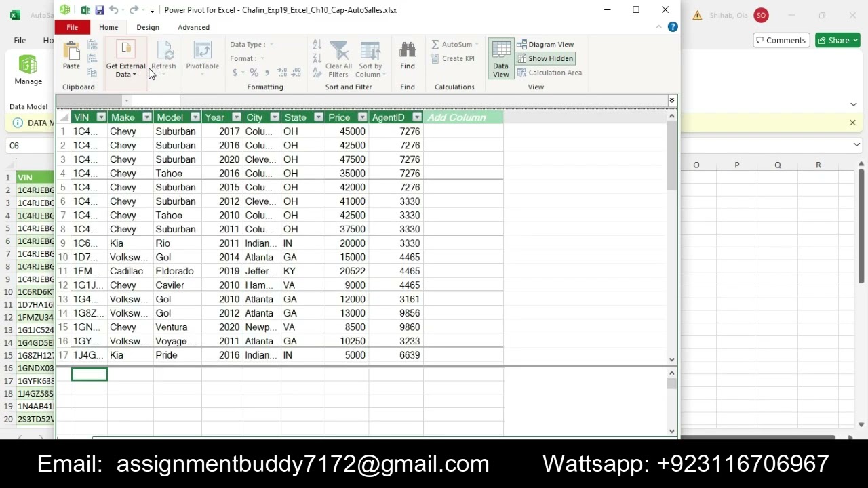Select the cell containing Voyage

pyautogui.click(x=177, y=341)
